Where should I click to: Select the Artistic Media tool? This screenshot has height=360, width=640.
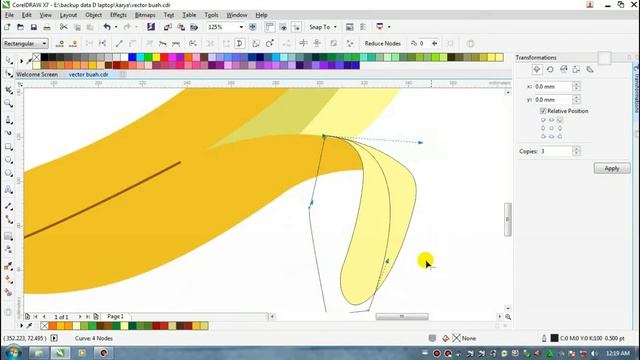coord(9,133)
